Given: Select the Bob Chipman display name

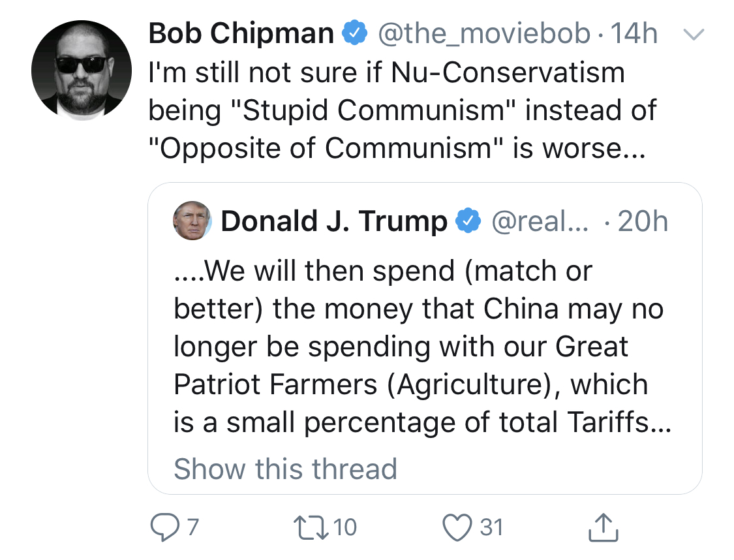Looking at the screenshot, I should [241, 33].
